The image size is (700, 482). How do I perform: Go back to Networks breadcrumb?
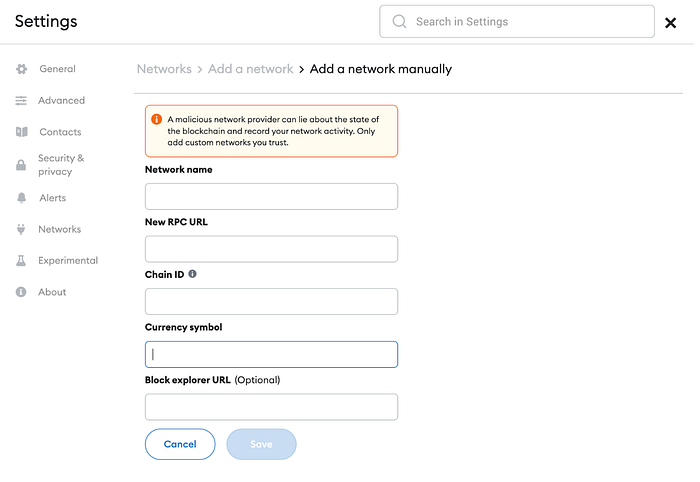164,69
